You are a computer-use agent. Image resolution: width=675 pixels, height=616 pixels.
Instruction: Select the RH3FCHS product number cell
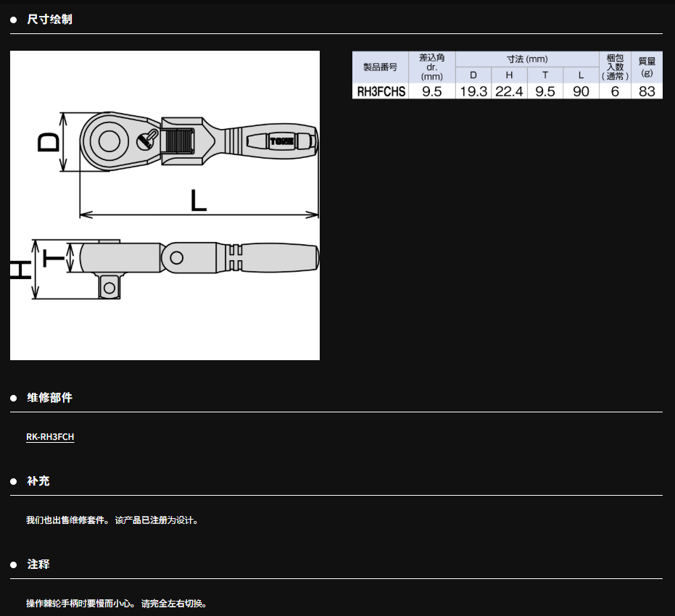381,91
